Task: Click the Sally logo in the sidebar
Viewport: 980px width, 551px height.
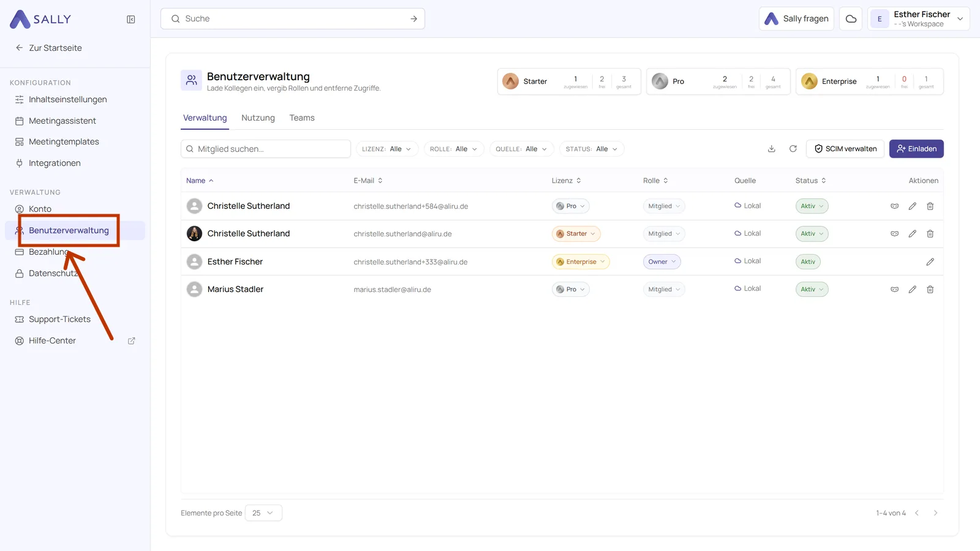Action: click(x=40, y=20)
